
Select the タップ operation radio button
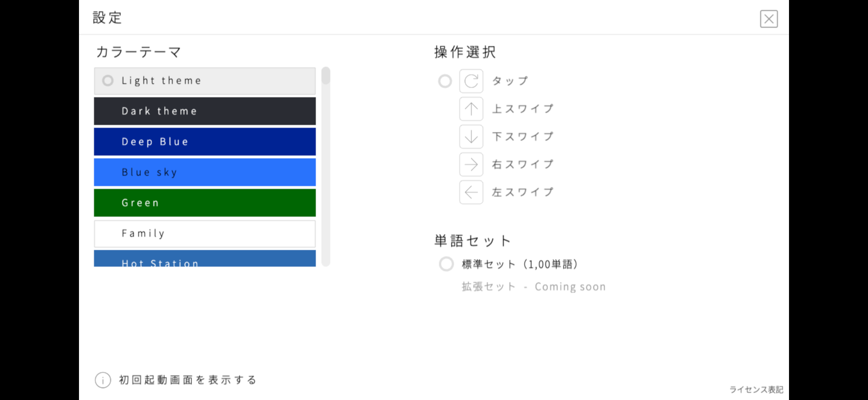pos(445,81)
